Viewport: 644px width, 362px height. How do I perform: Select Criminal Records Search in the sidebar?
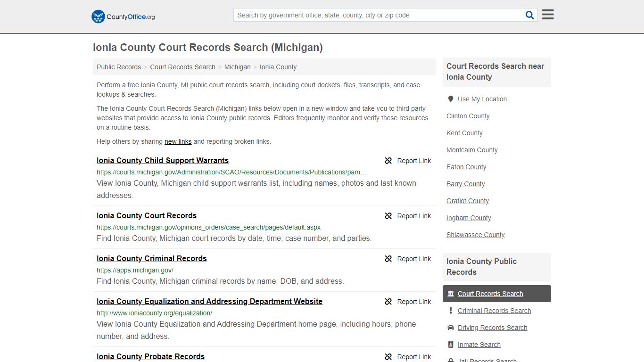pyautogui.click(x=494, y=311)
